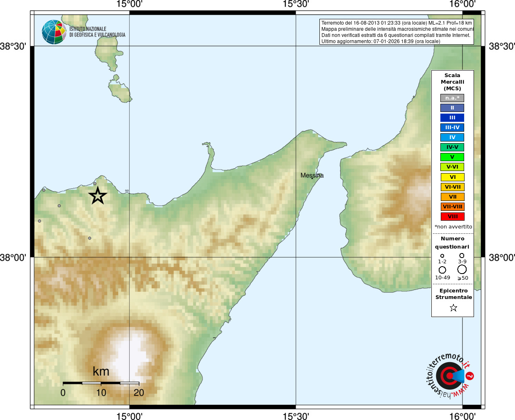Pick the VII-VIII legend swatch
Screen dimensions: 515x420
coord(452,207)
